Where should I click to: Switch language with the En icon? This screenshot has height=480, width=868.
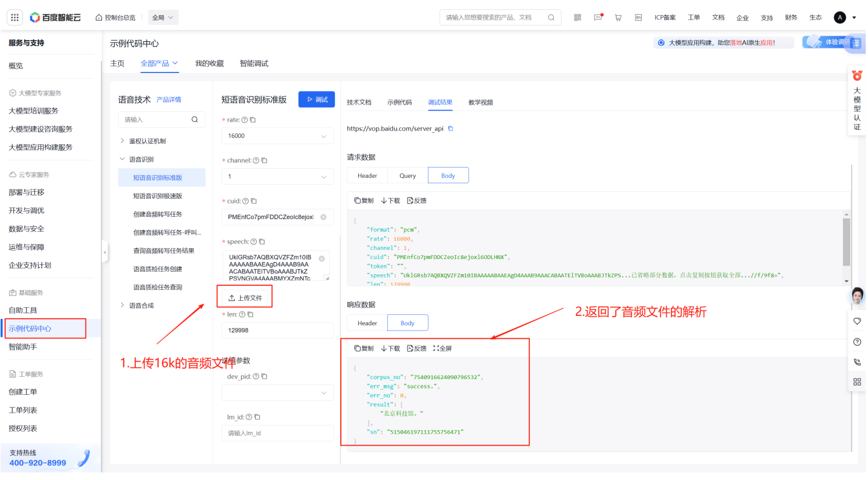point(638,17)
